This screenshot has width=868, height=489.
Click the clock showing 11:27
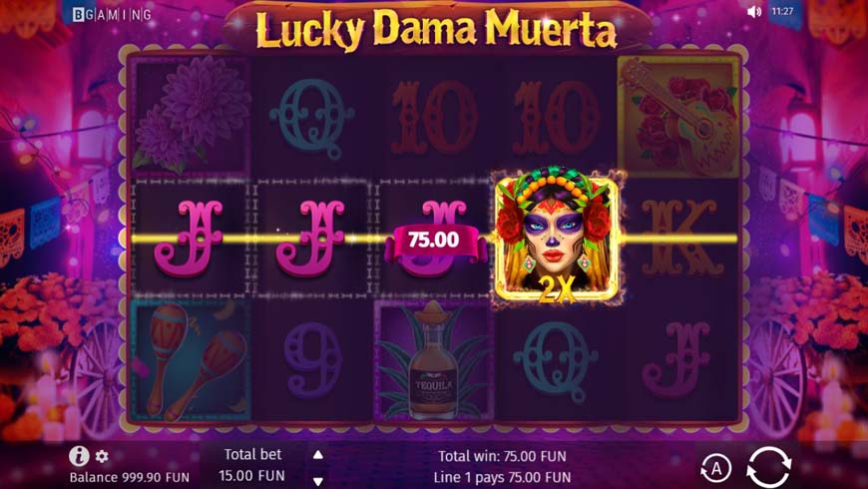tap(782, 11)
